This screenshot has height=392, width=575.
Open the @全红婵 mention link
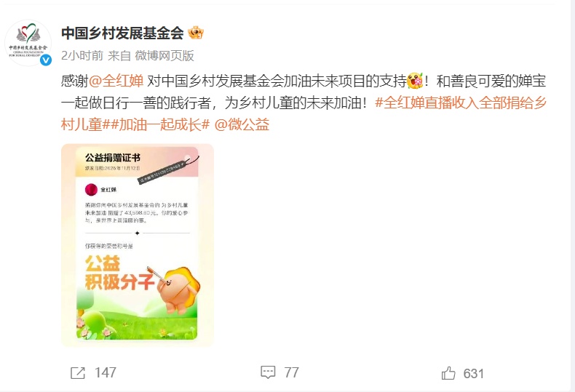point(116,81)
